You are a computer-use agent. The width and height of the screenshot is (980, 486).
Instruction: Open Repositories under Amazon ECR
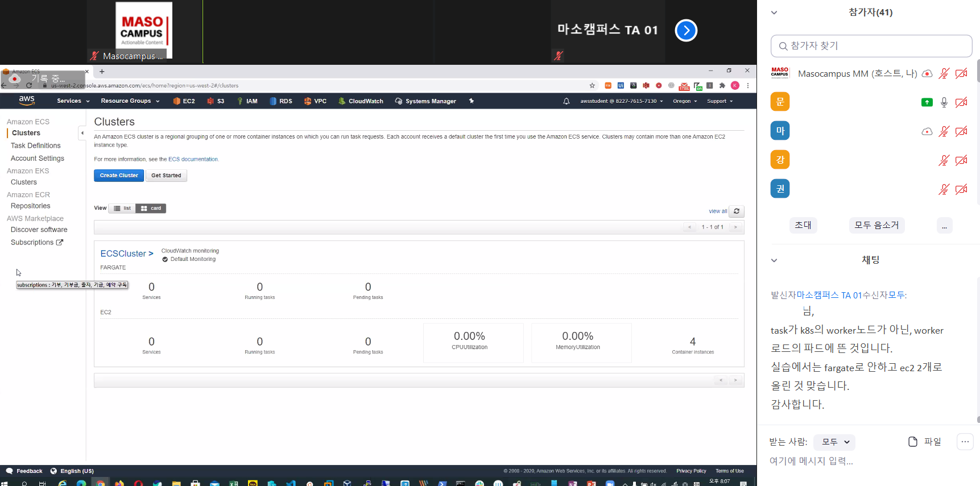click(x=30, y=206)
